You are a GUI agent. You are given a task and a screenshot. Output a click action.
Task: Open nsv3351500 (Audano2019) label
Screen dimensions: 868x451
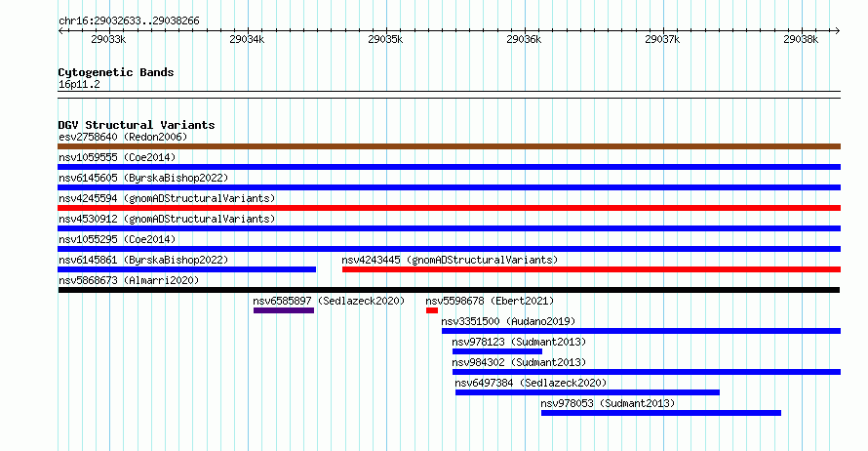coord(508,321)
